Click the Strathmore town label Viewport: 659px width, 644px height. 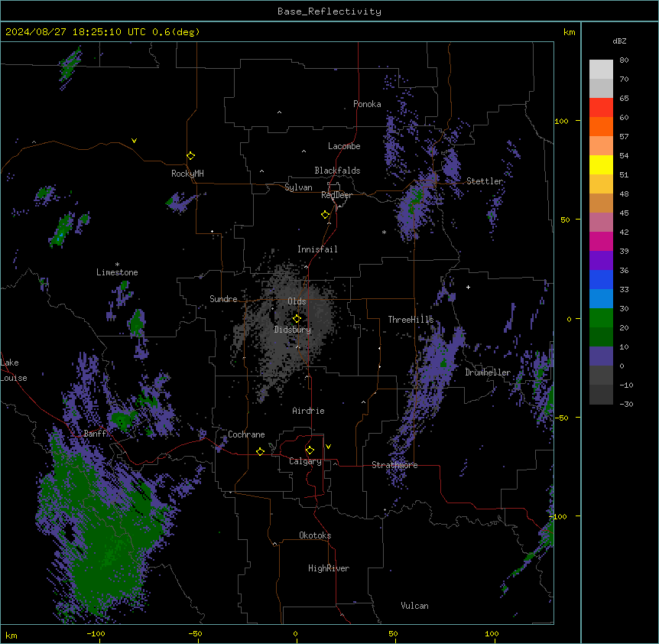[x=394, y=465]
